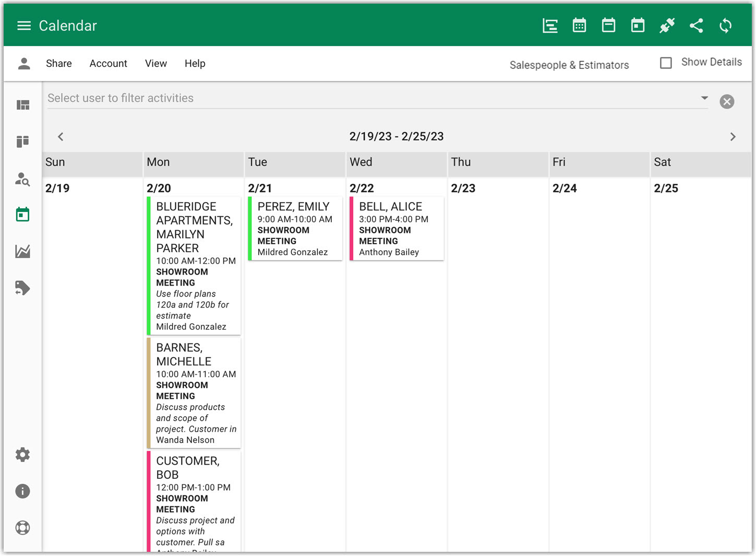The width and height of the screenshot is (756, 556).
Task: Select the 2/20 date label
Action: pos(159,188)
